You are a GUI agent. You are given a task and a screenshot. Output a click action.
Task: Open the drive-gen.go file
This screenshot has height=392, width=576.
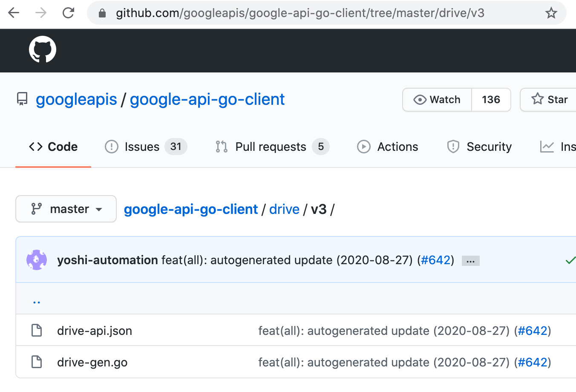point(92,362)
